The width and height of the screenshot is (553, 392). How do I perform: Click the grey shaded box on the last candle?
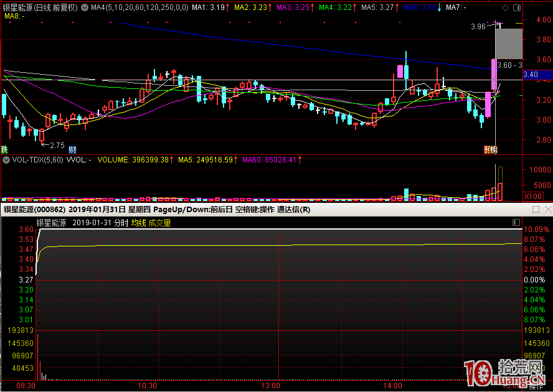[508, 44]
